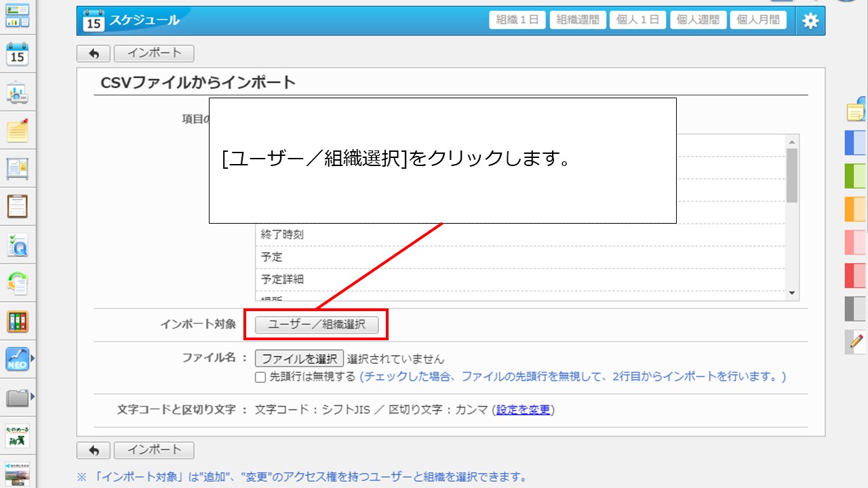Switch to 個人１日 view
The height and width of the screenshot is (488, 868).
coord(638,20)
